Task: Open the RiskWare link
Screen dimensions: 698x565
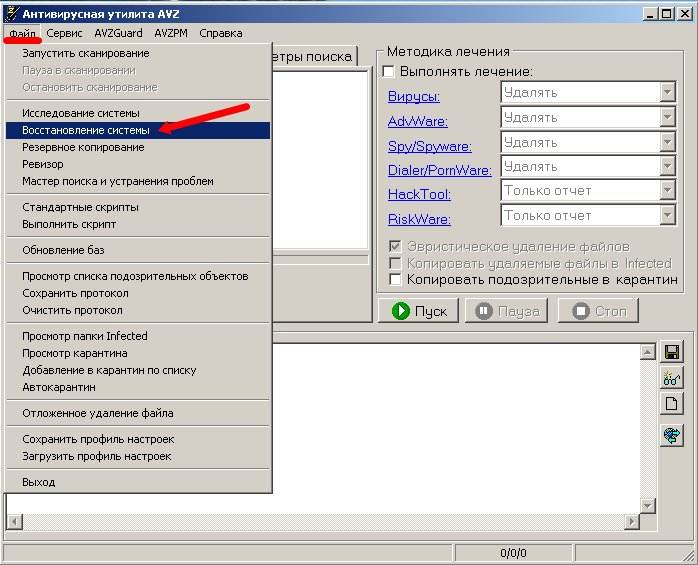Action: pos(419,219)
